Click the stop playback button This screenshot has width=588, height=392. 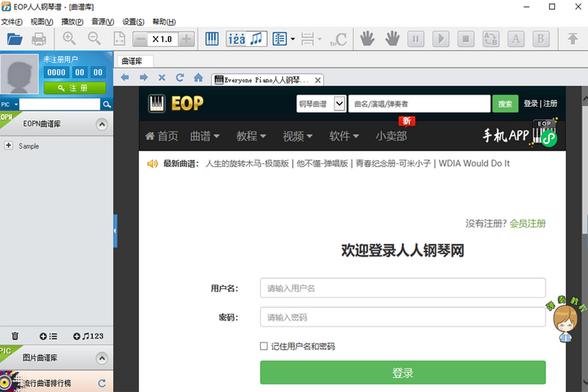pos(466,39)
